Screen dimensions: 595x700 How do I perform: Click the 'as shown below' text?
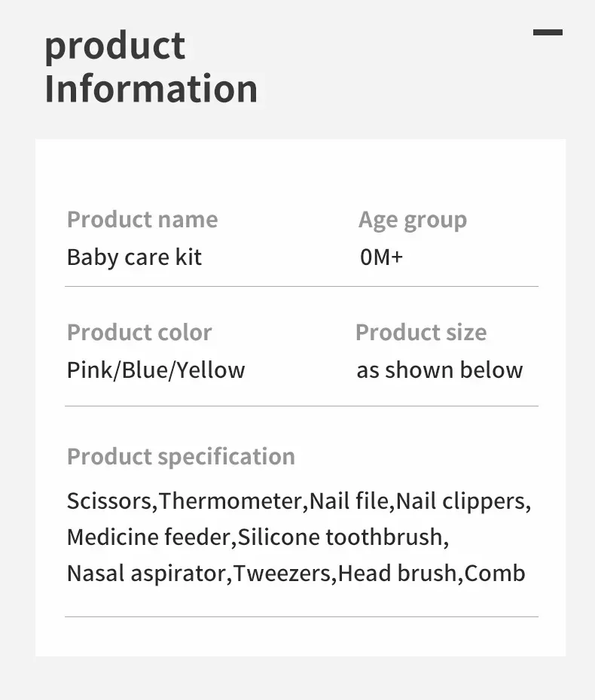pyautogui.click(x=439, y=370)
